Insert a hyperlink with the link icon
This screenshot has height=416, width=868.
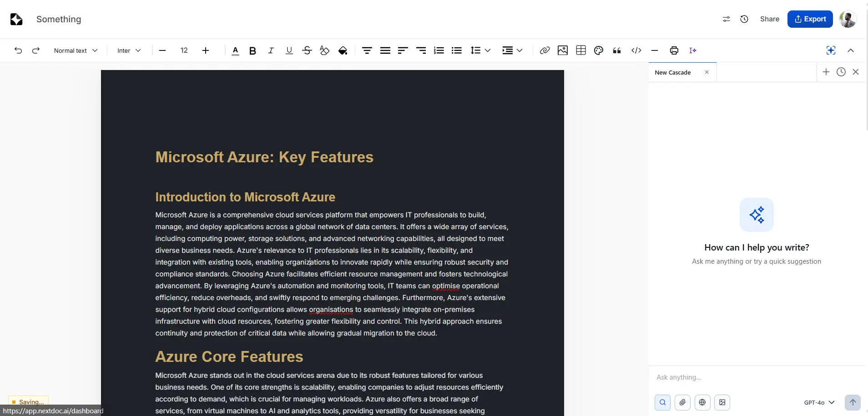point(545,50)
